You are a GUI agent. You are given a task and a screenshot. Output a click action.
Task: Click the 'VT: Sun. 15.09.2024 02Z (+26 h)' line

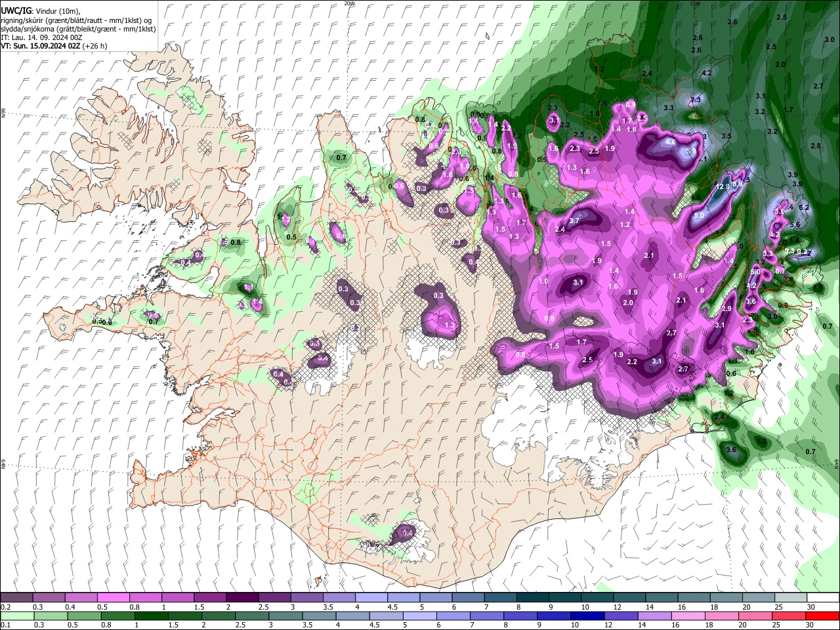(54, 46)
